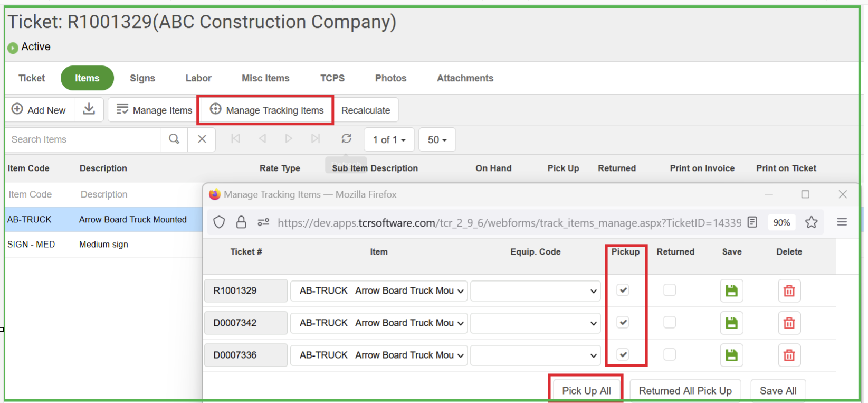Bookmark the page with the star icon

pyautogui.click(x=811, y=222)
